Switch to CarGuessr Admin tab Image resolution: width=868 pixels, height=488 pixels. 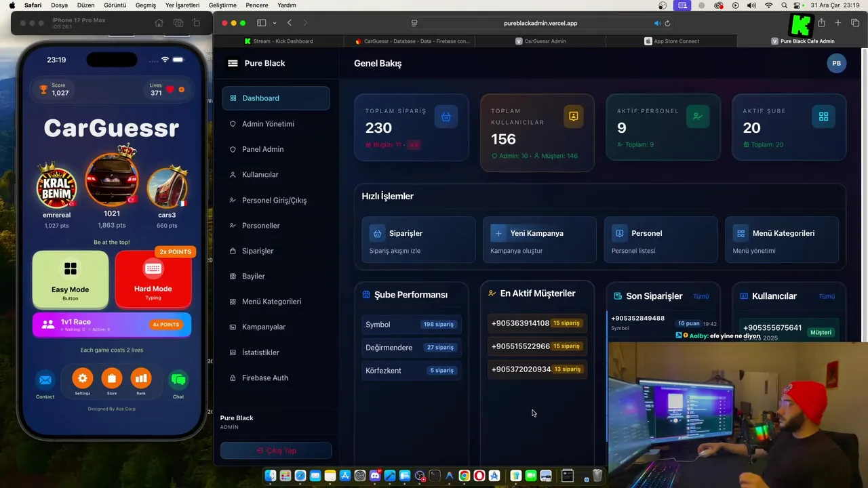[x=540, y=41]
